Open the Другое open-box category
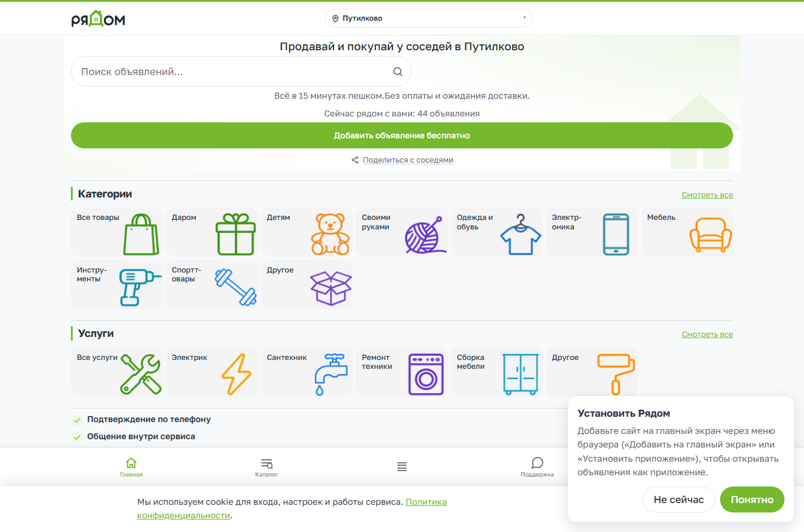This screenshot has height=532, width=804. click(307, 284)
